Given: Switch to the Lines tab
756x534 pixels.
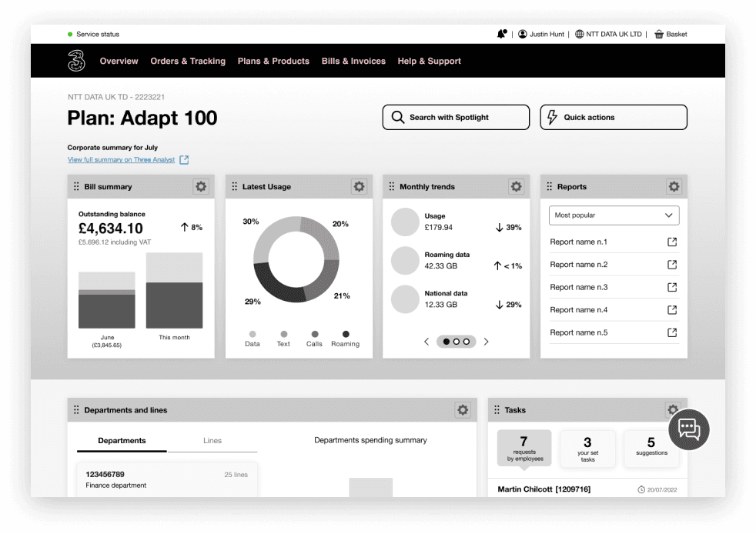Looking at the screenshot, I should (x=212, y=440).
